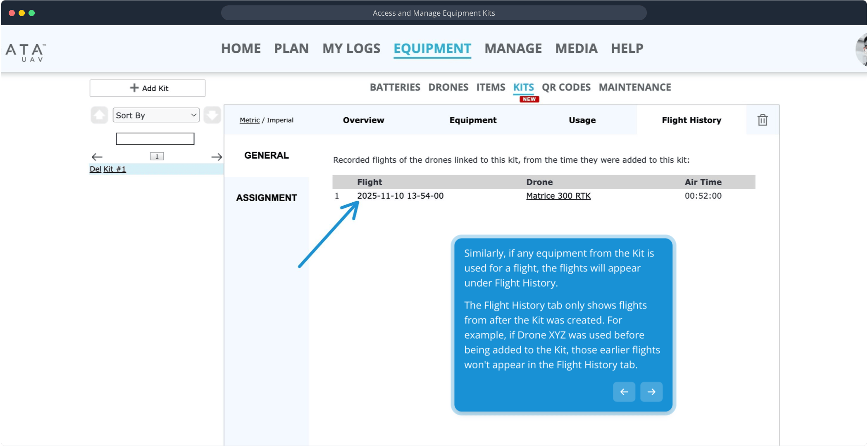Screen dimensions: 868x446
Task: Go to previous page of kit list
Action: (x=97, y=157)
